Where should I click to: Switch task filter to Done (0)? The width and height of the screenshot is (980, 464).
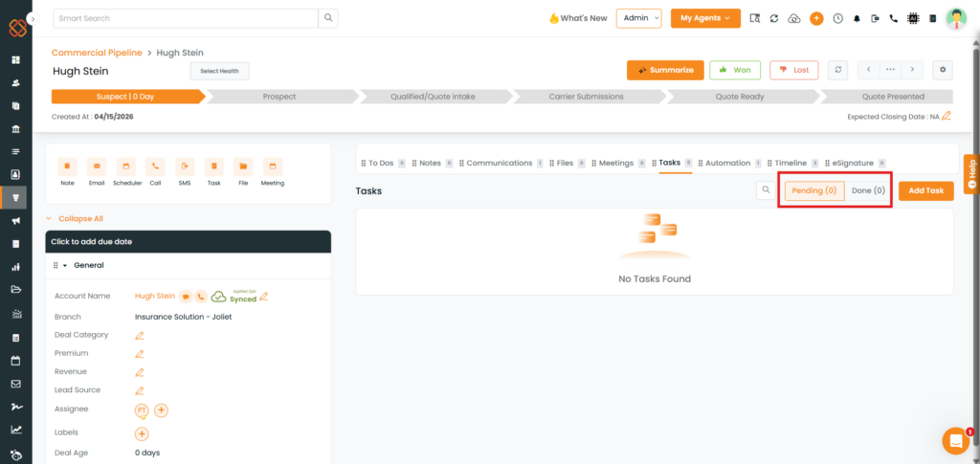tap(868, 190)
